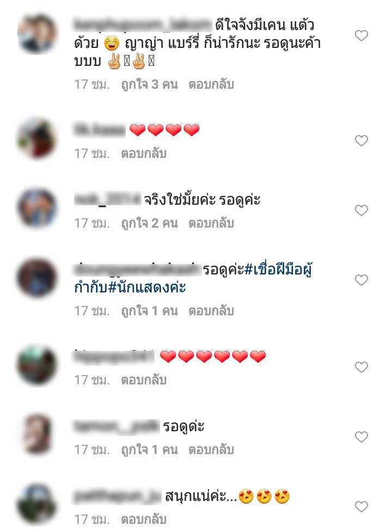Viewport: 392px width, 532px height.
Task: View 2 likes on จริงใช่มั้ยค่ะ comment
Action: tap(150, 223)
